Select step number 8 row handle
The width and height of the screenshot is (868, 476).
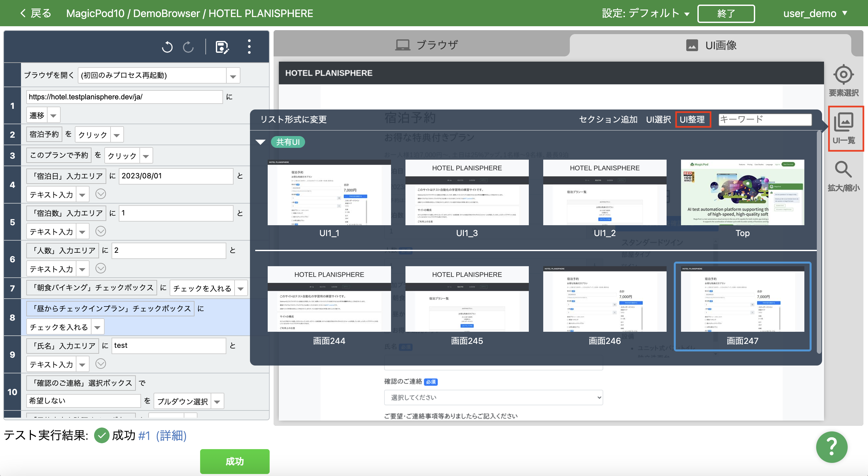[12, 317]
